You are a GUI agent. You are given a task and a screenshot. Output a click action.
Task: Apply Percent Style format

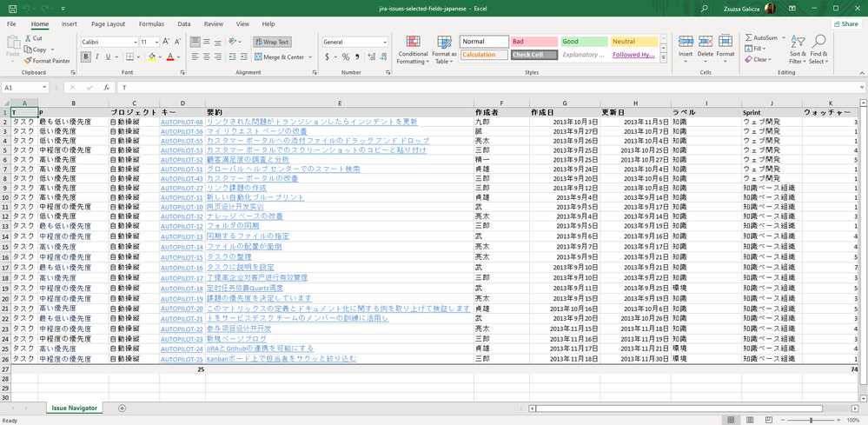[x=346, y=57]
